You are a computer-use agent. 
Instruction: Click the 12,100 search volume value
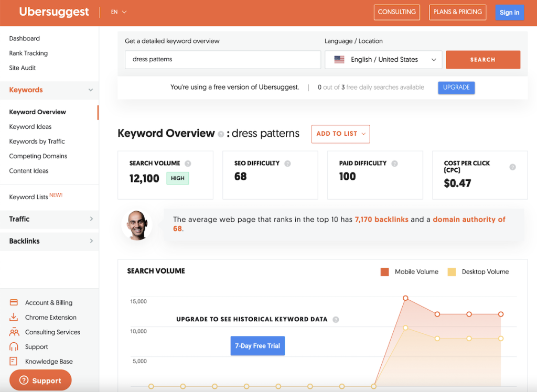point(144,178)
